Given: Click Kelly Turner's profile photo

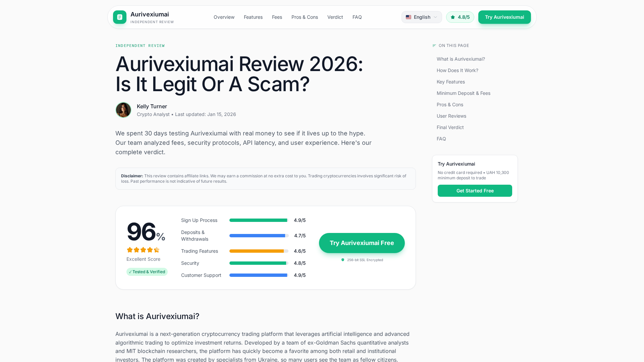Looking at the screenshot, I should [x=123, y=110].
